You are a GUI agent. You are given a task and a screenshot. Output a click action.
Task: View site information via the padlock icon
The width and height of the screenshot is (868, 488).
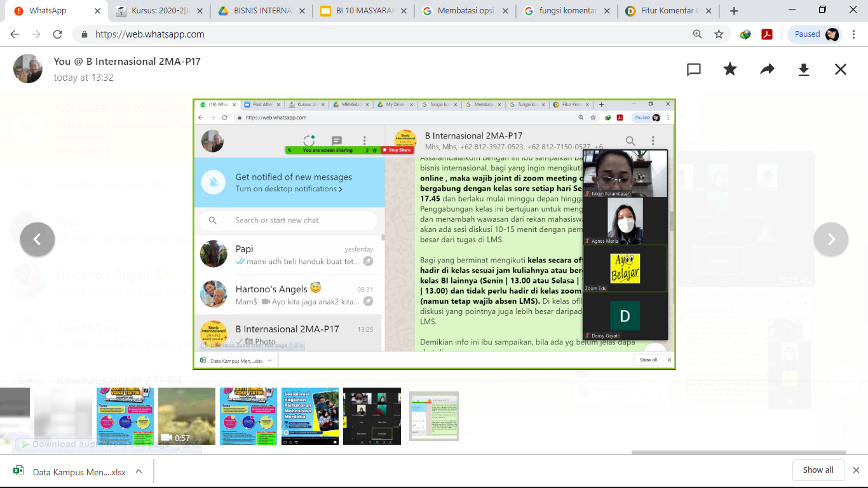(84, 34)
